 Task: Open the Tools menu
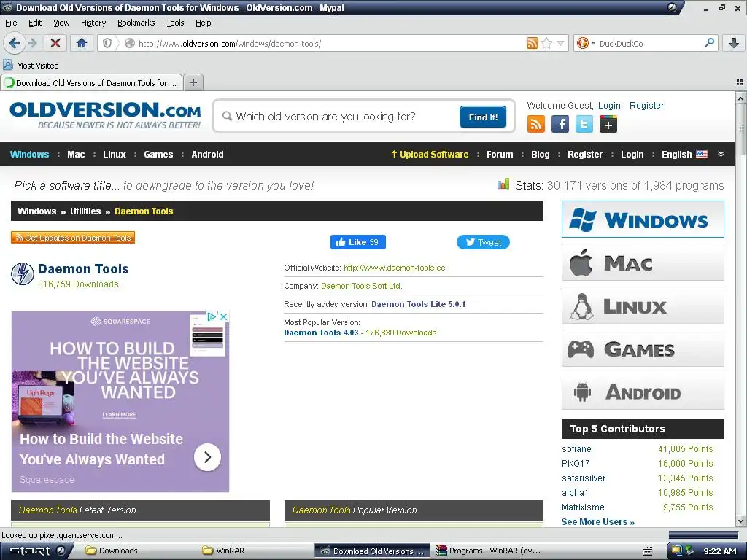175,23
